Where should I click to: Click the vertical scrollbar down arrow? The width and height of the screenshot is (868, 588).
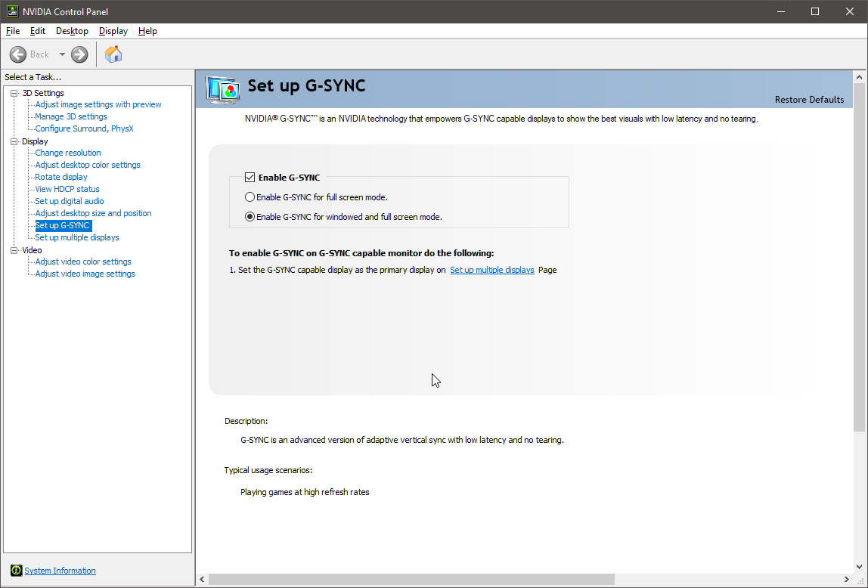click(859, 566)
